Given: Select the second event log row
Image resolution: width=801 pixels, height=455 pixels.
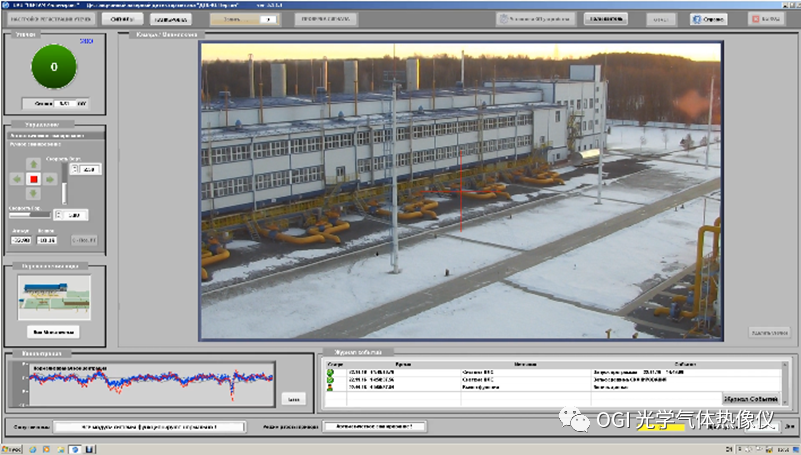Looking at the screenshot, I should 553,380.
